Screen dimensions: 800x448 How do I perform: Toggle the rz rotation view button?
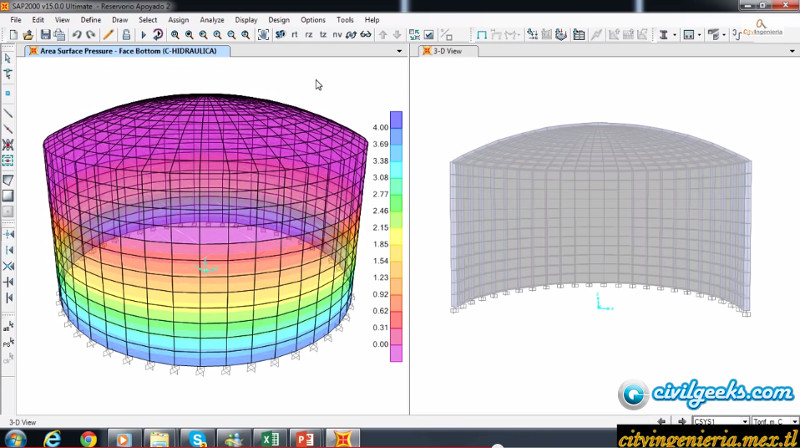pyautogui.click(x=308, y=35)
